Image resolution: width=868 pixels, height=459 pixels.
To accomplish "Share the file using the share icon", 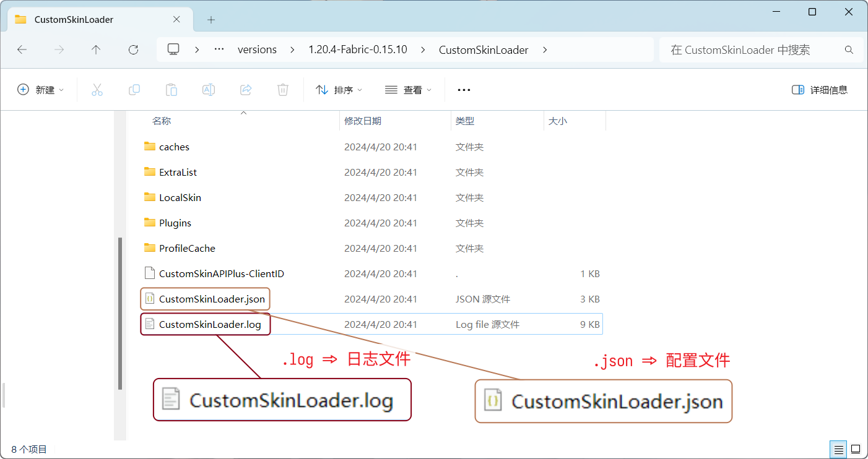I will point(245,89).
